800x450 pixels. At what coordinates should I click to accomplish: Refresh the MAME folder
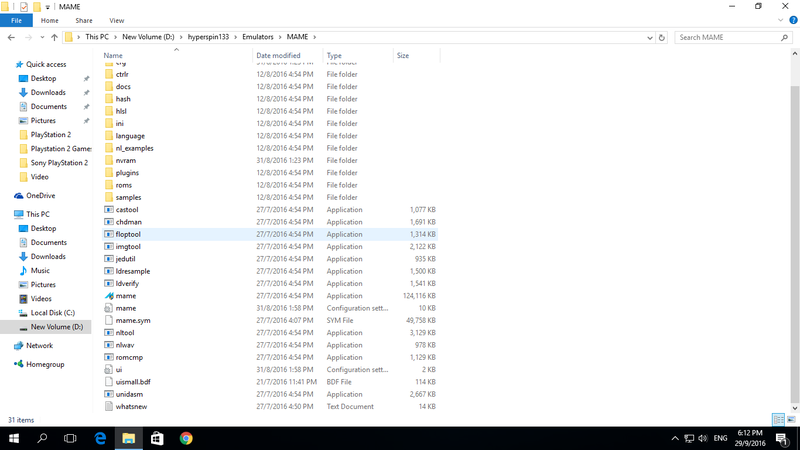click(x=662, y=37)
